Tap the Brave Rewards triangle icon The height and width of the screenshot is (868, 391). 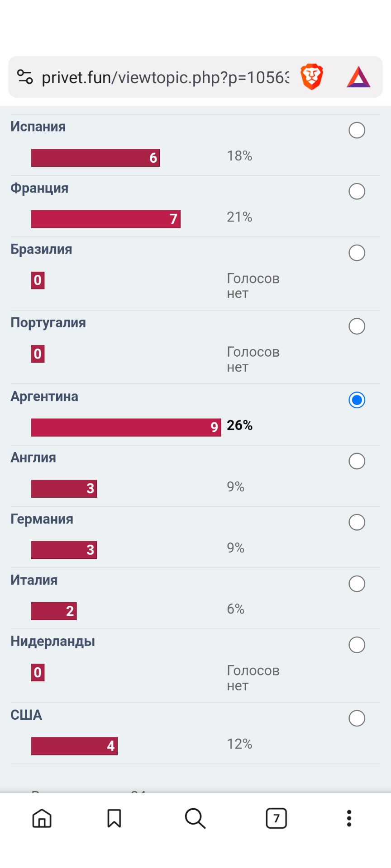(x=358, y=77)
